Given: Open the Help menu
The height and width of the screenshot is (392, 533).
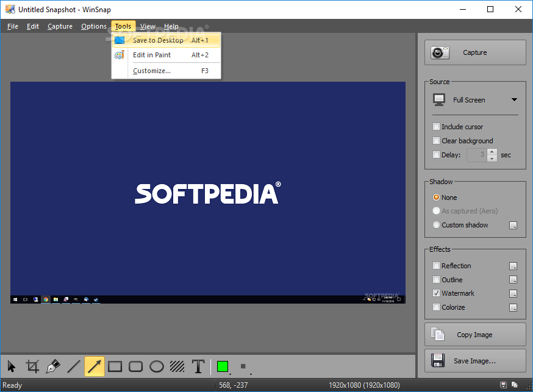Looking at the screenshot, I should coord(171,26).
